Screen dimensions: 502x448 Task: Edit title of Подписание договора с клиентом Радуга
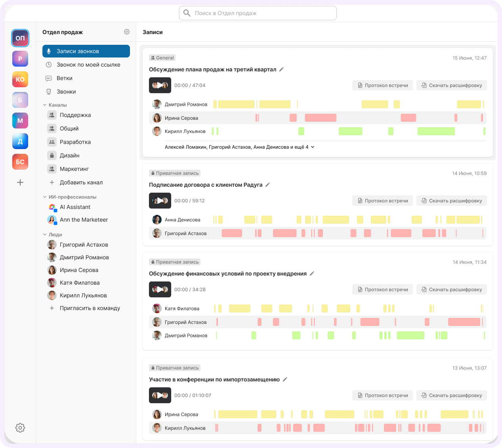[x=267, y=185]
